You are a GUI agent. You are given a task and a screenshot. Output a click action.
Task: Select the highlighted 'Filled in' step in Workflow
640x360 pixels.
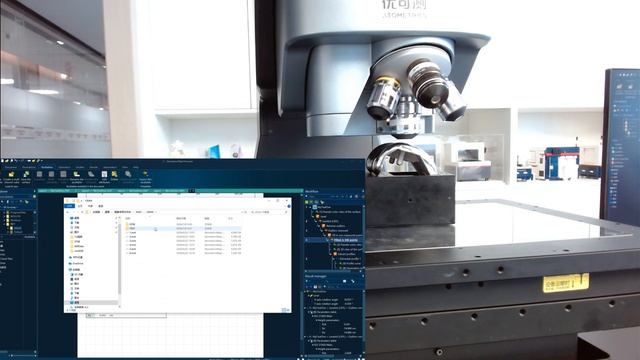point(345,240)
